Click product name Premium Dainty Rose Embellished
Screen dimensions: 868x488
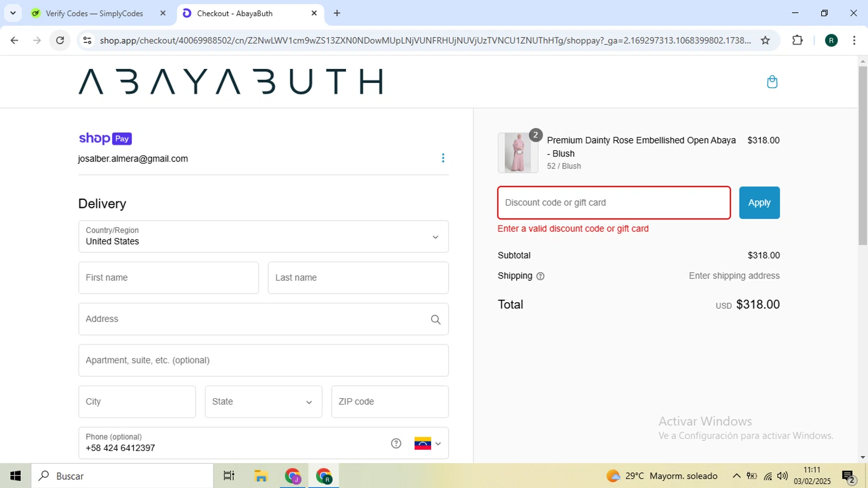coord(641,146)
